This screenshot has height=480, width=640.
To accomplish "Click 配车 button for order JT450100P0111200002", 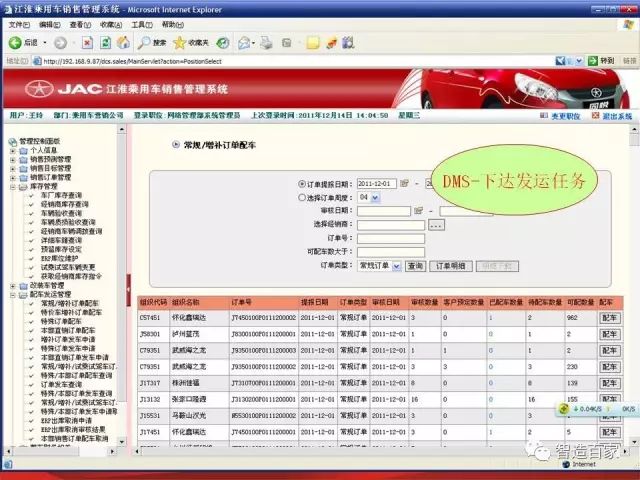I will (x=610, y=318).
